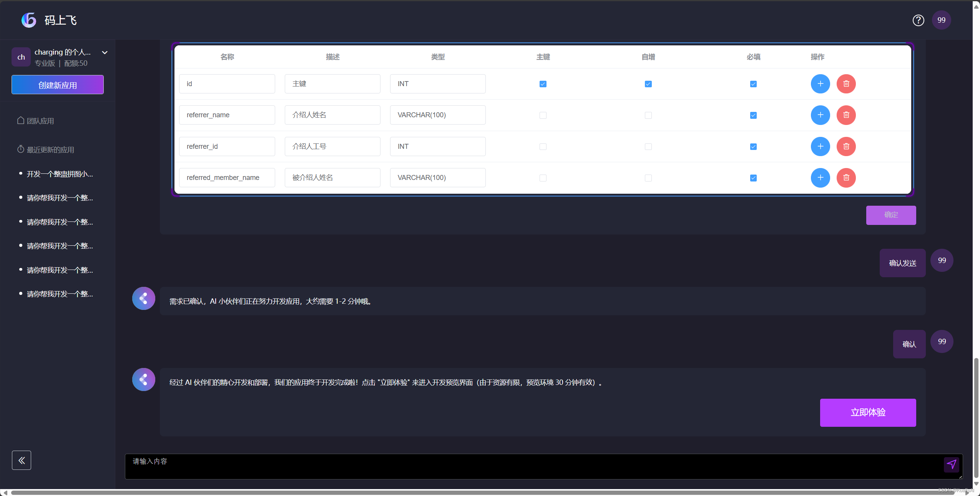Toggle primary key checkbox for referrer_name

[x=543, y=115]
